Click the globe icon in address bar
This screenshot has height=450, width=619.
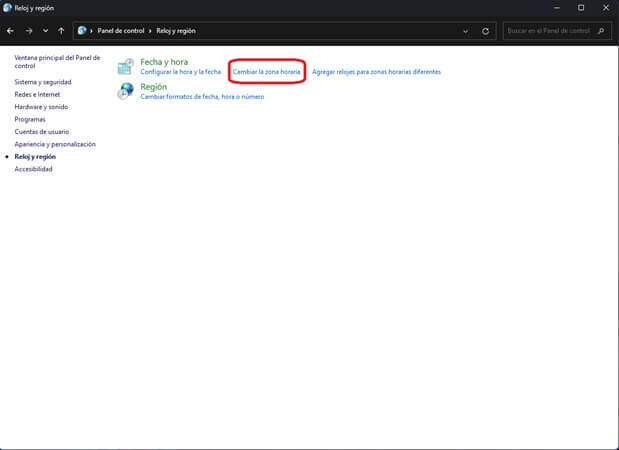(82, 30)
